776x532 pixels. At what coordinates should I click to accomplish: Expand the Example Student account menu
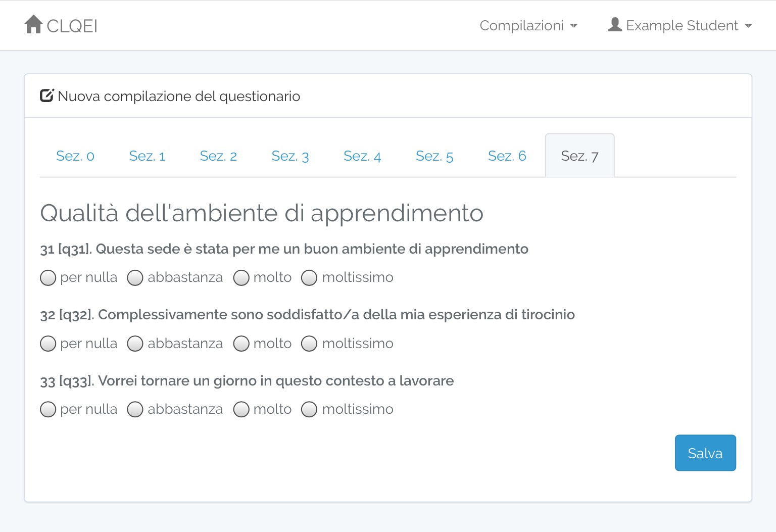(x=680, y=25)
